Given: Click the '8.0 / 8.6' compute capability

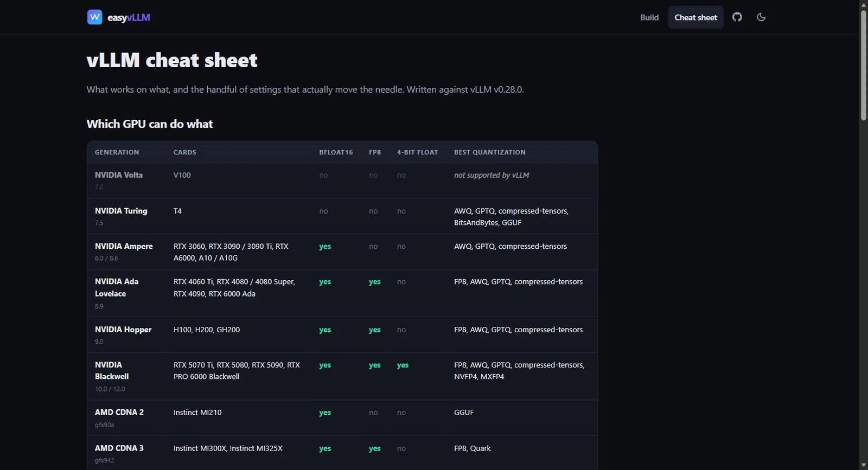Looking at the screenshot, I should pos(106,259).
